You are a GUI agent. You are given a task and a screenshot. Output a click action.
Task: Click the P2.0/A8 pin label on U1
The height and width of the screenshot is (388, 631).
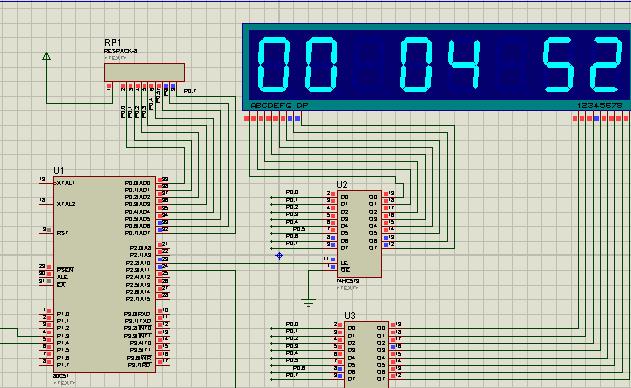click(x=140, y=248)
